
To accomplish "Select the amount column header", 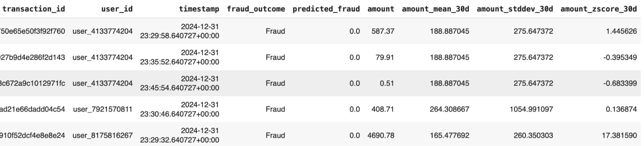I will pyautogui.click(x=381, y=9).
